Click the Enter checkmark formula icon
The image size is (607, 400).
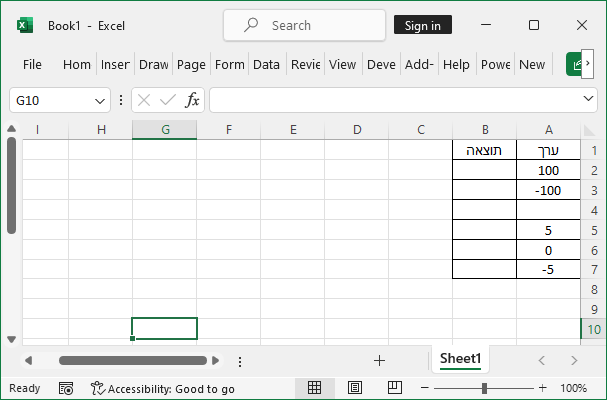(167, 100)
